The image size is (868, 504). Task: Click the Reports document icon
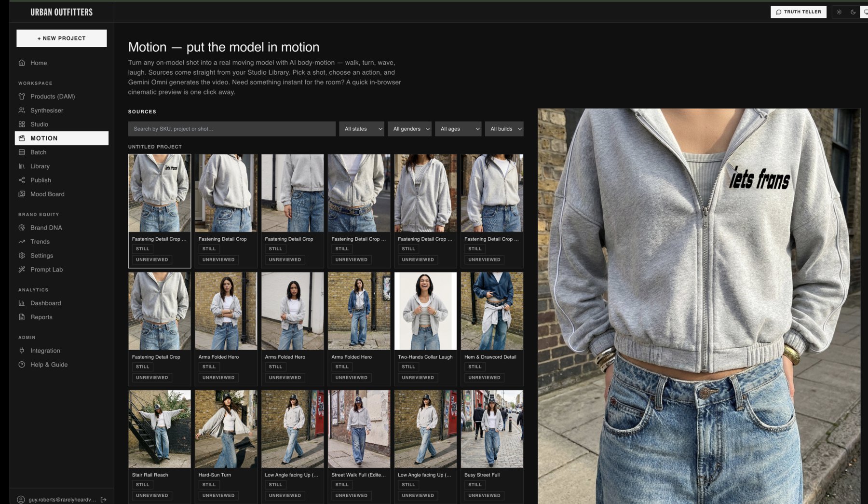click(22, 317)
